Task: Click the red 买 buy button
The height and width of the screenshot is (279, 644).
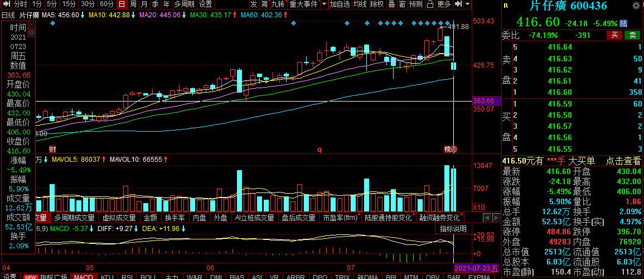Action: 614,35
